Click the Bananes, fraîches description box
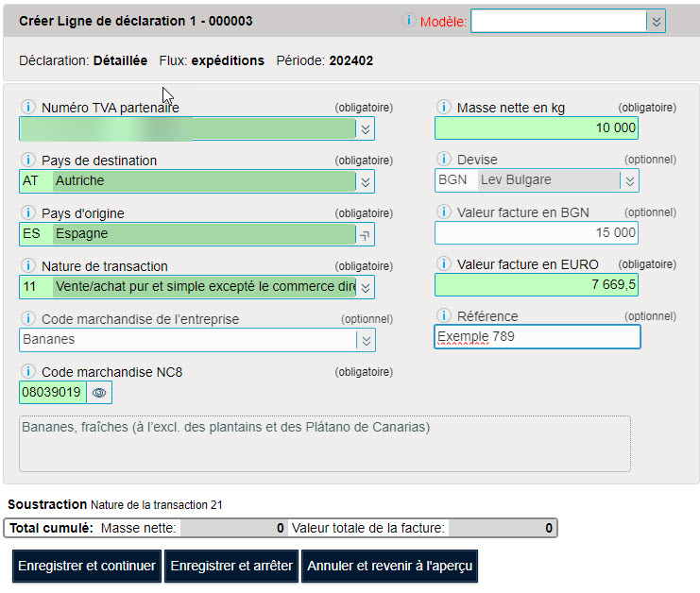 (x=325, y=444)
